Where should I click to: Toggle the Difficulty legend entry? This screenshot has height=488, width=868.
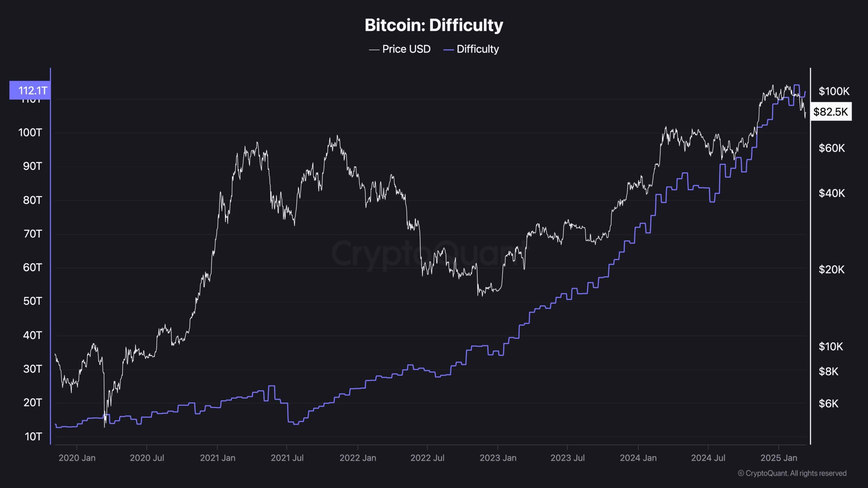(x=471, y=49)
